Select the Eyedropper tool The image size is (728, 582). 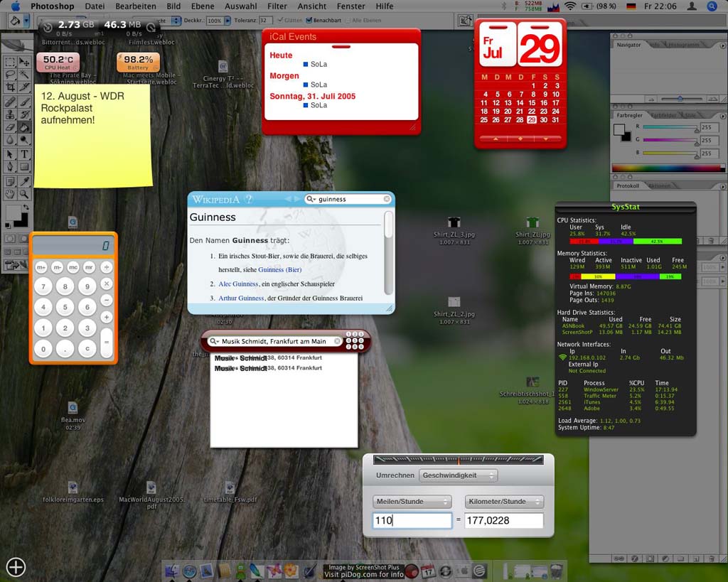(x=24, y=181)
